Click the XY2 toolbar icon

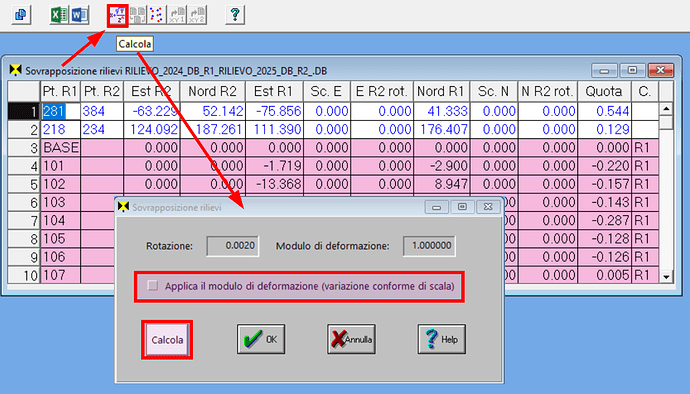197,15
